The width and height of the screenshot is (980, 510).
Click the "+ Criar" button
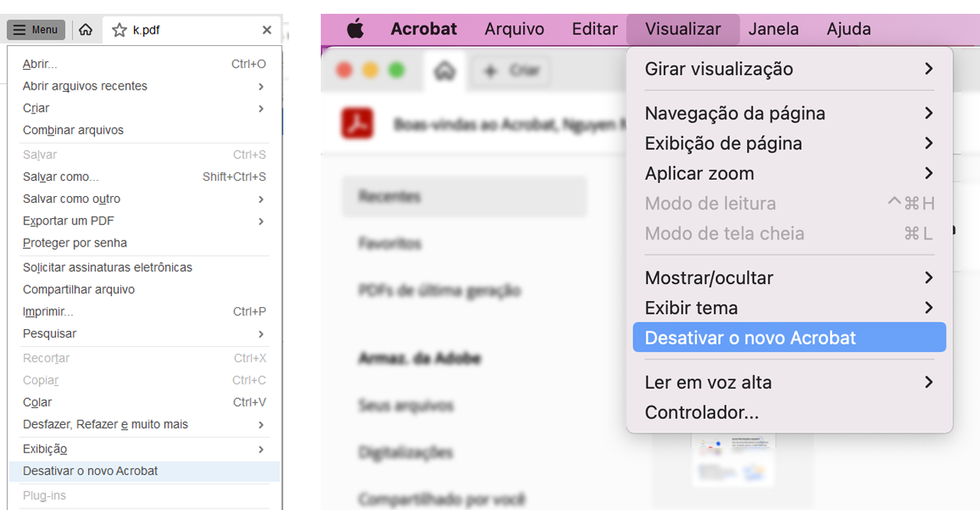pyautogui.click(x=511, y=70)
